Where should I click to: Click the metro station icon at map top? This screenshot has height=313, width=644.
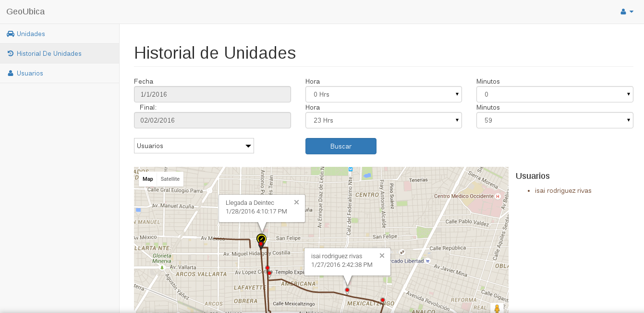[351, 169]
